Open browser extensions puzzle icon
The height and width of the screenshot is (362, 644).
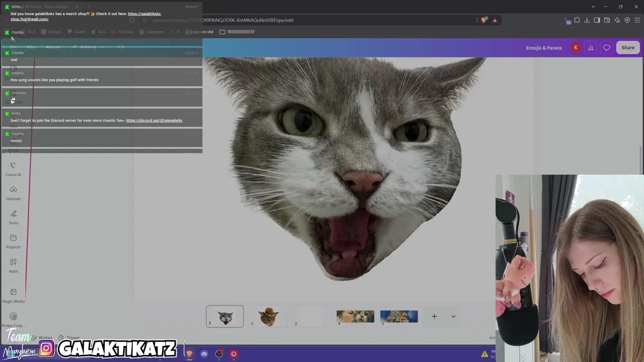tap(577, 20)
